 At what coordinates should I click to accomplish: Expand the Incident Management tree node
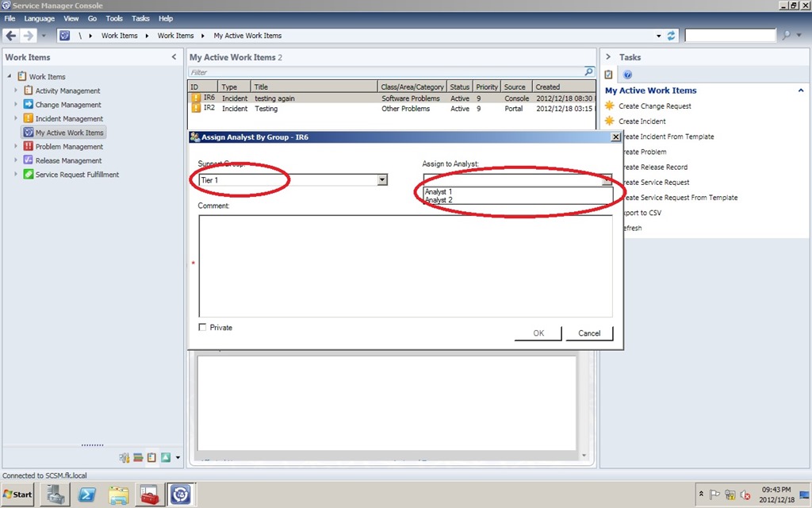click(15, 119)
